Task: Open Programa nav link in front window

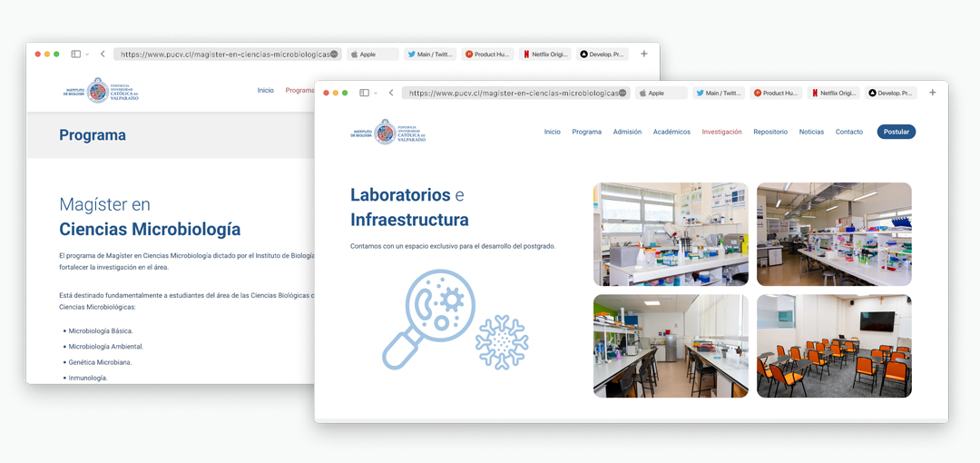Action: (587, 132)
